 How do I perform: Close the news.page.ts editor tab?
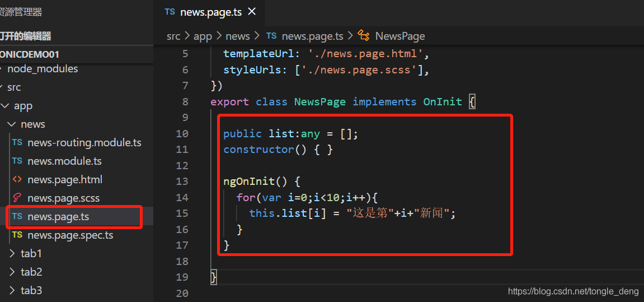(x=252, y=12)
